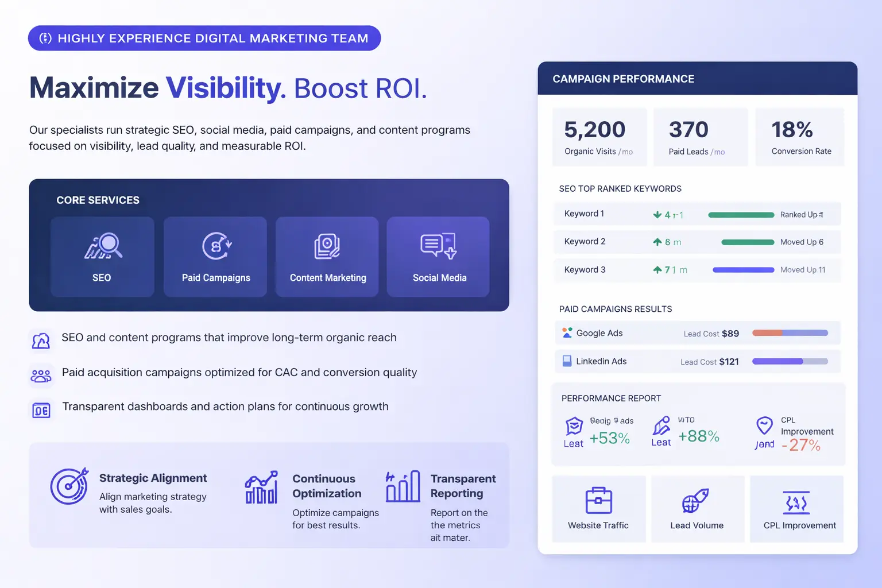This screenshot has height=588, width=882.
Task: Click the Lead Volume globe icon
Action: [695, 501]
